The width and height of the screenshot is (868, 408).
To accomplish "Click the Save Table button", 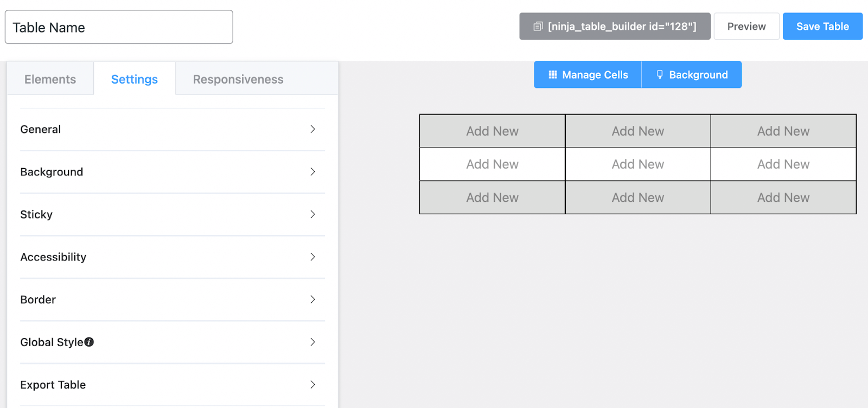I will click(822, 27).
